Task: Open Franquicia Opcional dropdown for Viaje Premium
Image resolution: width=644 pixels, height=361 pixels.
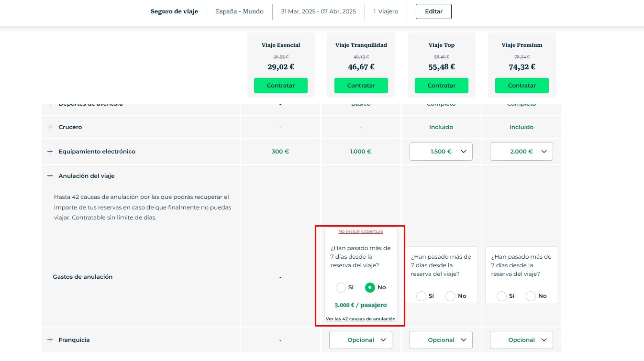Action: (522, 340)
